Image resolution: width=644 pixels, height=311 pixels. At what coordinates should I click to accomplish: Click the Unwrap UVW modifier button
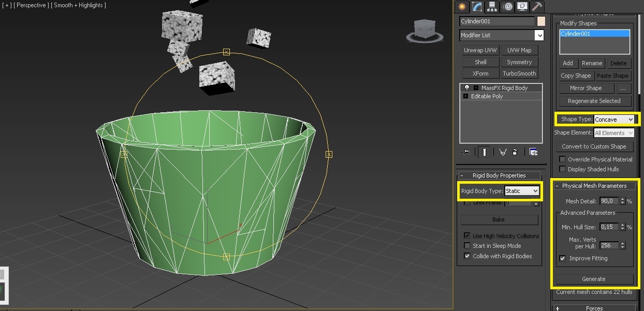(480, 50)
